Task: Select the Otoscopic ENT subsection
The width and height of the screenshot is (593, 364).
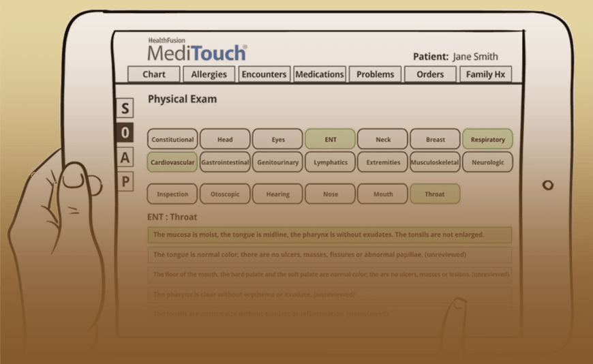Action: click(225, 194)
